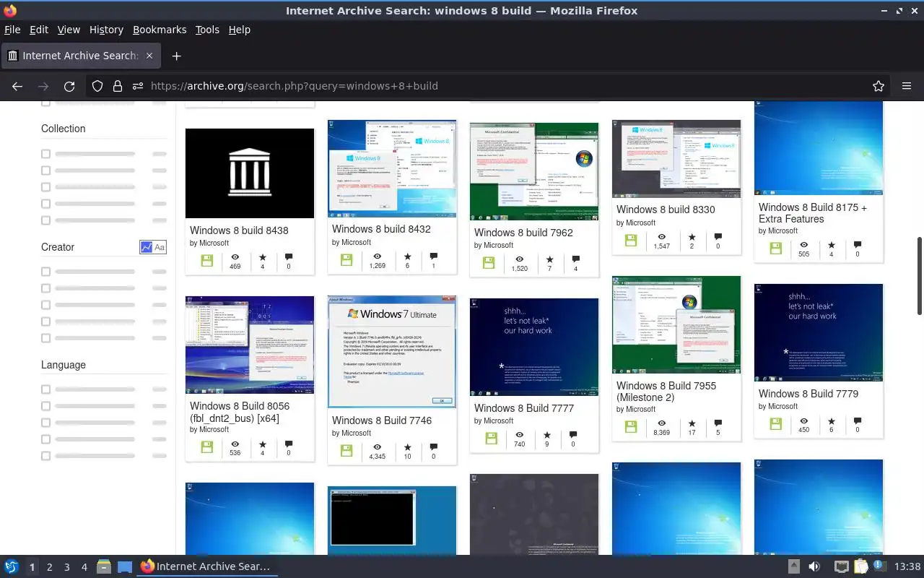This screenshot has width=924, height=578.
Task: Open the View menu
Action: pos(69,30)
